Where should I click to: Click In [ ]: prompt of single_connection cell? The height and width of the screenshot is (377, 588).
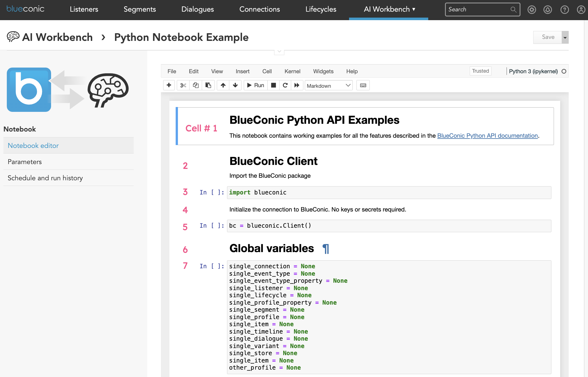click(212, 266)
